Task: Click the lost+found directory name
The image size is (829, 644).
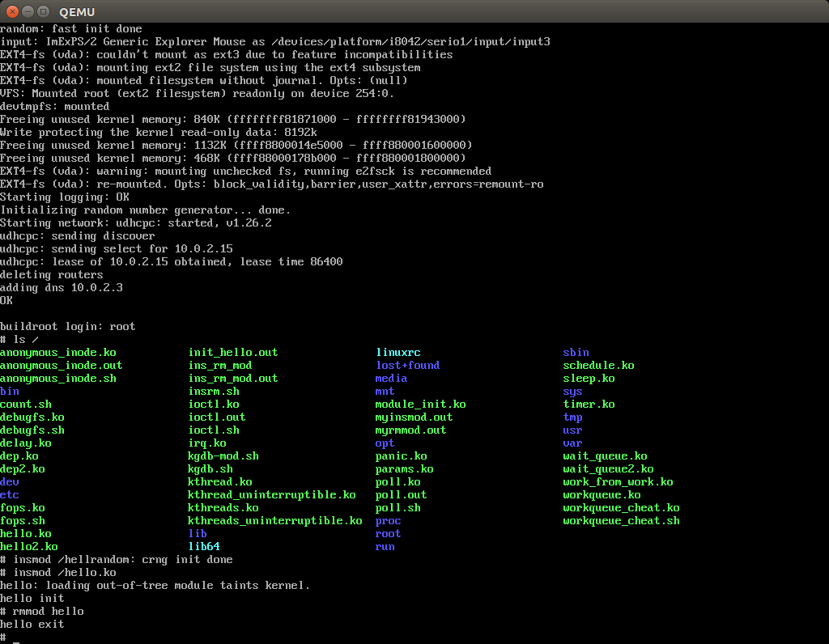Action: tap(407, 366)
